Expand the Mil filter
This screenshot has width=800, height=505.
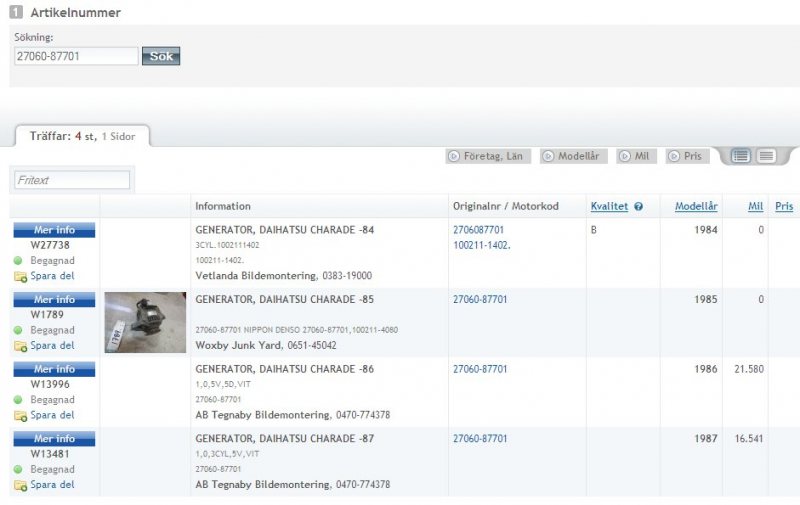pyautogui.click(x=636, y=157)
